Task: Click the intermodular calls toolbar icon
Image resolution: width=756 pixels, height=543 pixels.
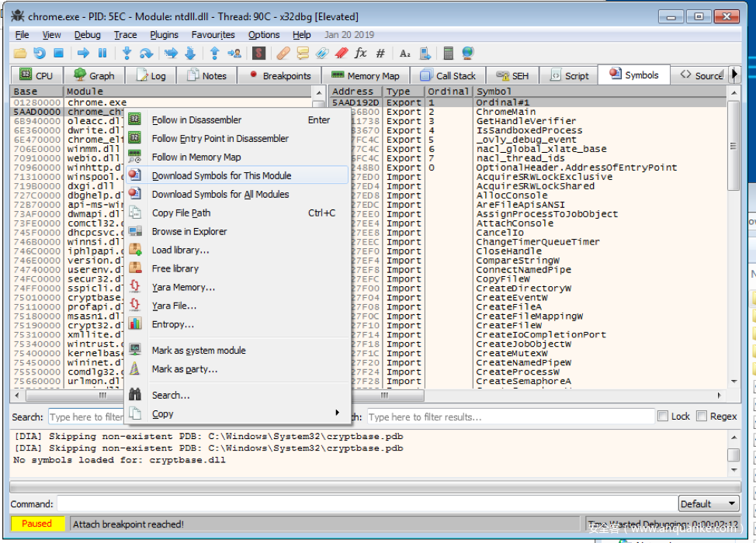Action: [425, 53]
